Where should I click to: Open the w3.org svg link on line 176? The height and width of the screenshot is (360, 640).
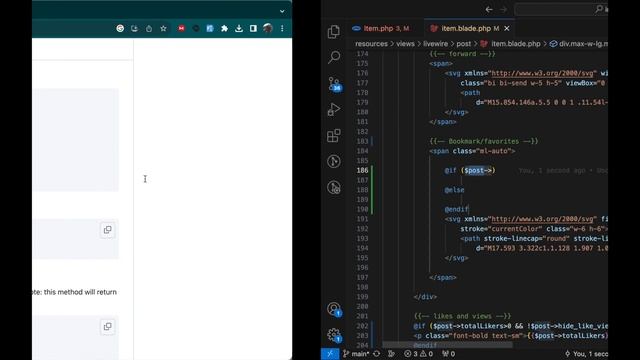pyautogui.click(x=542, y=73)
